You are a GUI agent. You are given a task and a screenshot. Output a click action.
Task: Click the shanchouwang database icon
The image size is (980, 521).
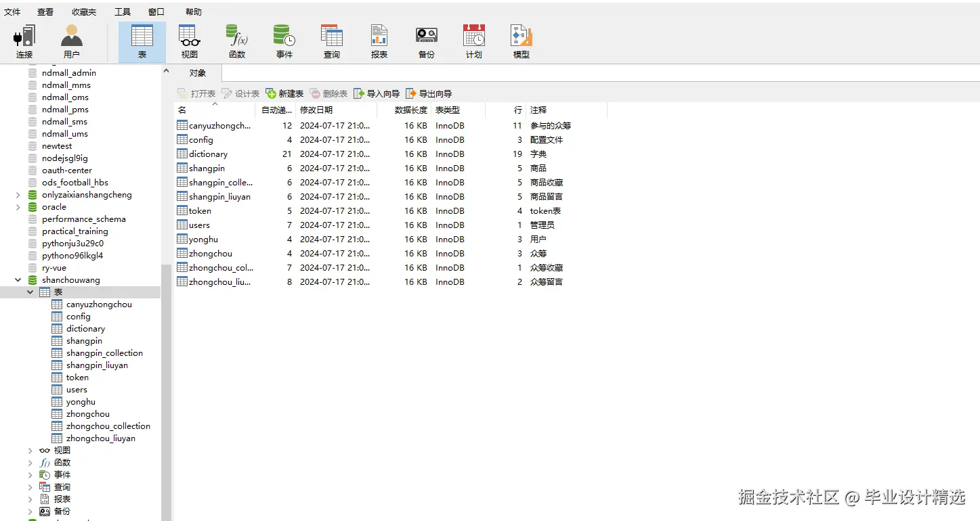pos(33,280)
